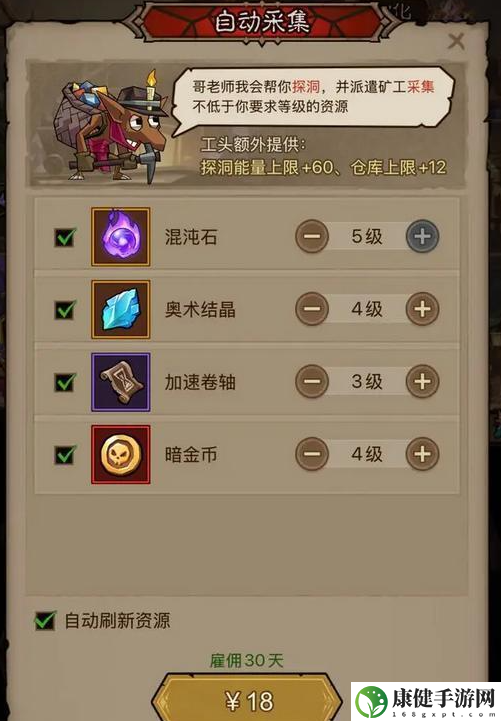Reduce 暗金币 level with minus button
Viewport: 501px width, 721px height.
[312, 454]
